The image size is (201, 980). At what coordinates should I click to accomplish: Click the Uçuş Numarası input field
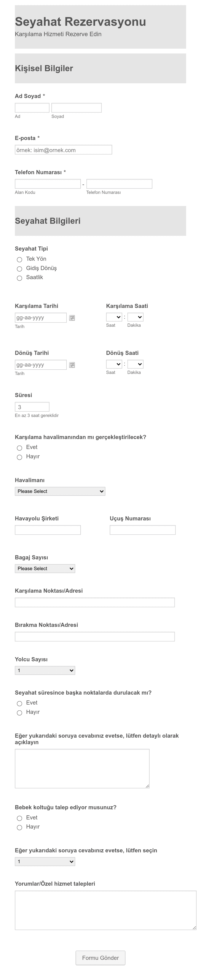[142, 530]
